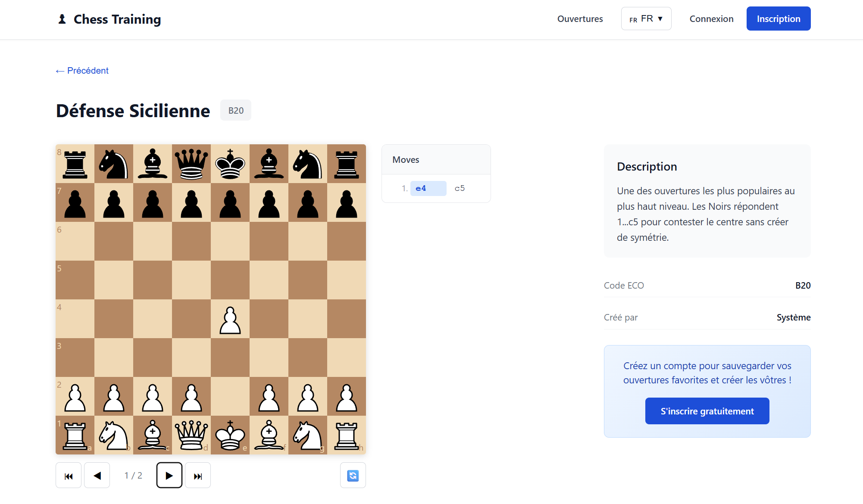Screen dimensions: 863x504
Task: Open the Connexion login page
Action: [x=711, y=19]
